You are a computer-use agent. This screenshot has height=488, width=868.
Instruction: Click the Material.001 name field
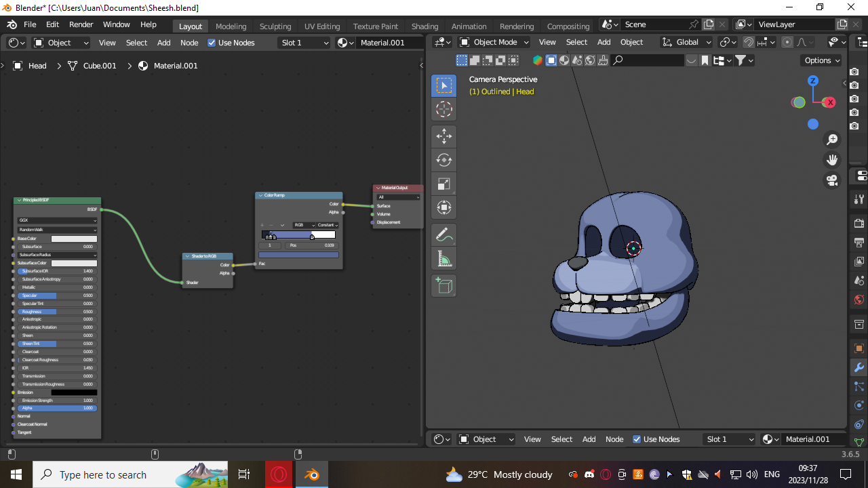click(x=389, y=43)
